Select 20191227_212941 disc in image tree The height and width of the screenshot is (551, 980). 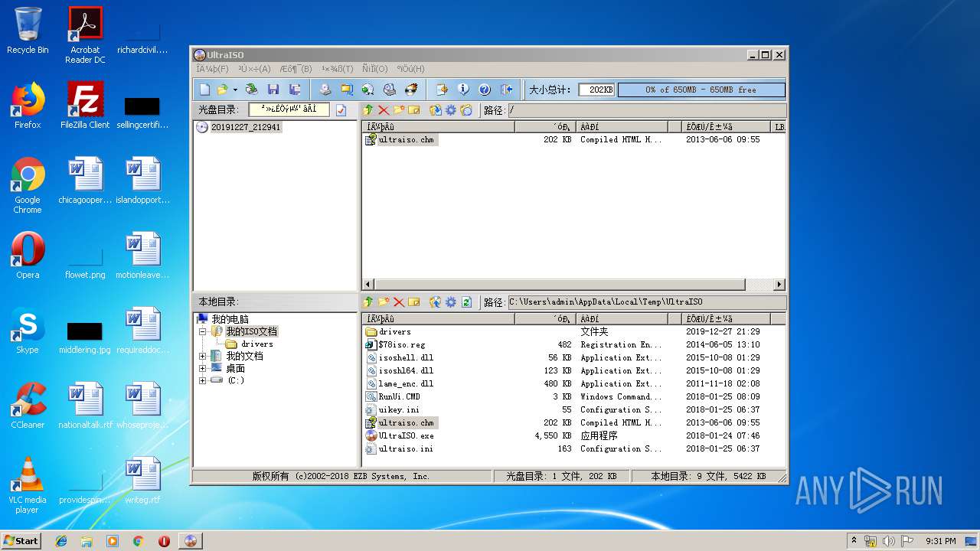(246, 128)
